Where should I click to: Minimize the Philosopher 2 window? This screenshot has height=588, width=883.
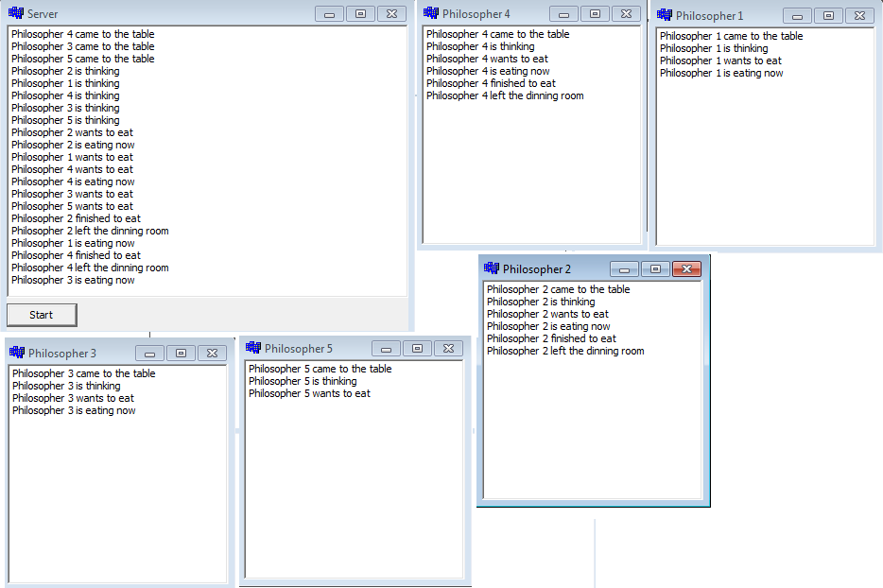click(625, 269)
